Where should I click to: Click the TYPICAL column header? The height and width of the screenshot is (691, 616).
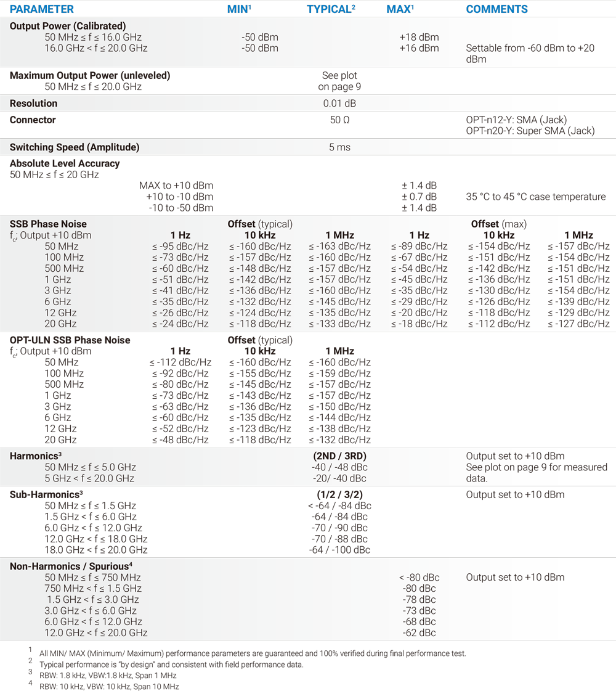[x=331, y=9]
